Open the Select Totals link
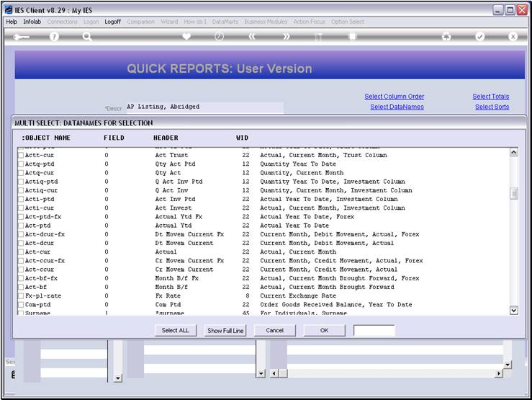Image resolution: width=532 pixels, height=400 pixels. tap(491, 97)
